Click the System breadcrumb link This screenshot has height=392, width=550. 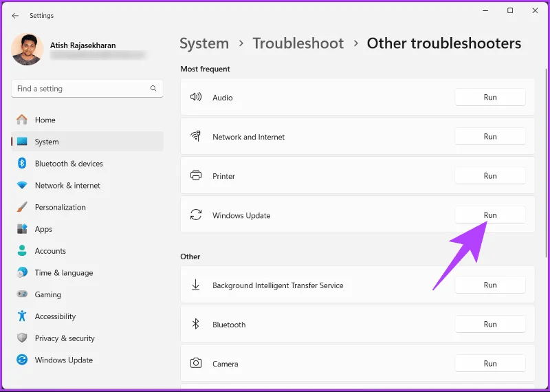point(204,43)
